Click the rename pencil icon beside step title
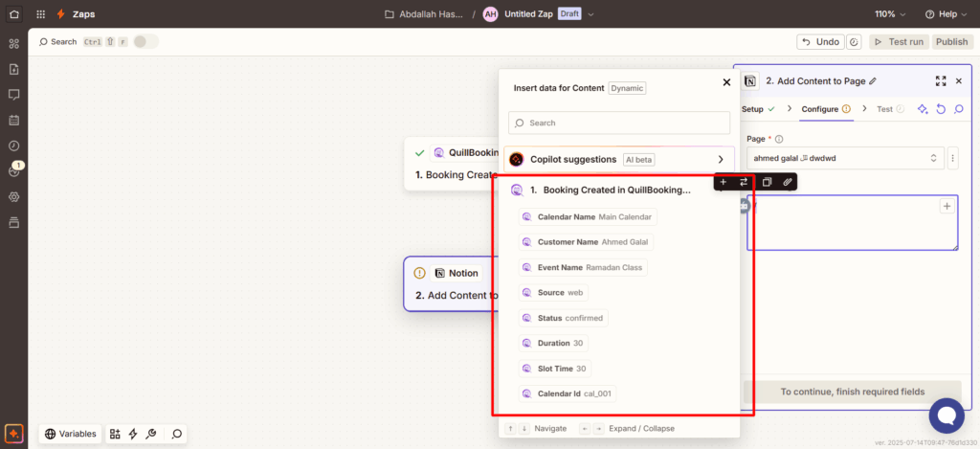The image size is (980, 449). [872, 81]
